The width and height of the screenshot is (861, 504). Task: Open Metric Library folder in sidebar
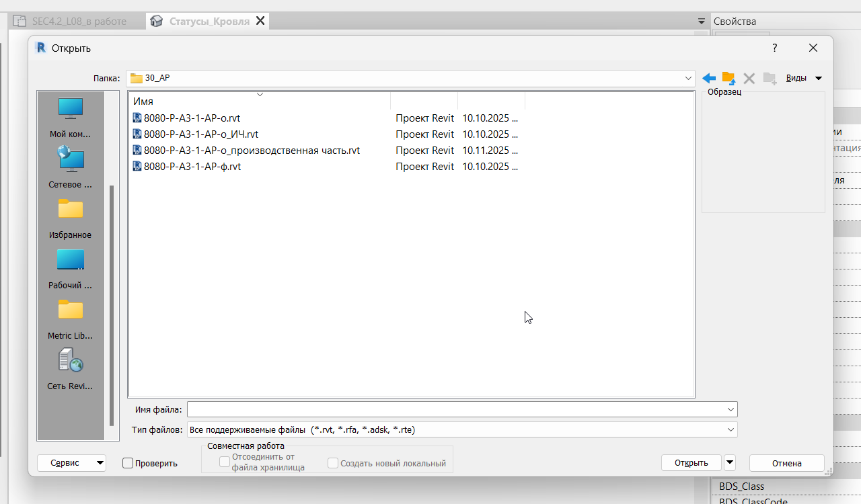70,319
